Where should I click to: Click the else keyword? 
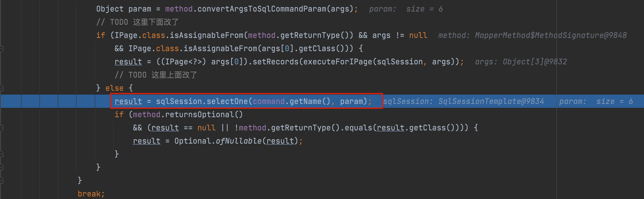tap(114, 88)
